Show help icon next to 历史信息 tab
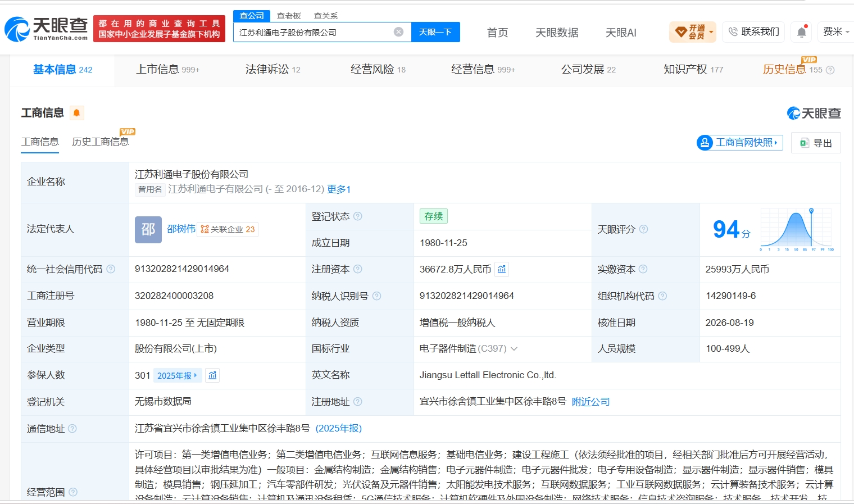Image resolution: width=854 pixels, height=504 pixels. 830,70
